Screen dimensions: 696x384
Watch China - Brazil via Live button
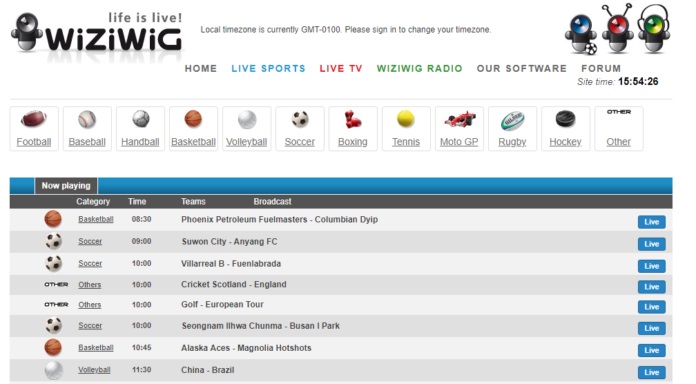click(x=652, y=372)
